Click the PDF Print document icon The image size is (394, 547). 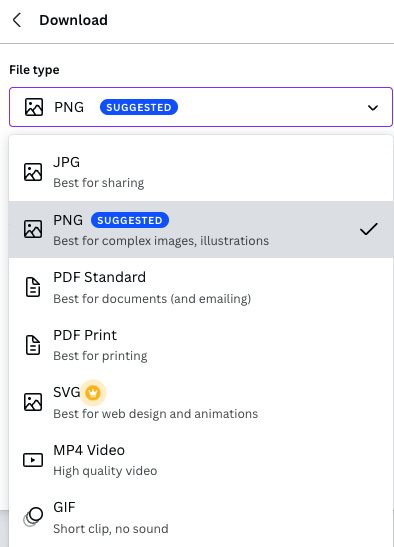pos(33,345)
